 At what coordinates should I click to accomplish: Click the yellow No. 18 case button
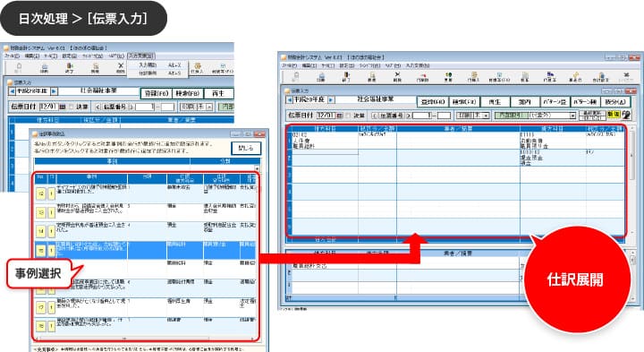click(x=40, y=326)
